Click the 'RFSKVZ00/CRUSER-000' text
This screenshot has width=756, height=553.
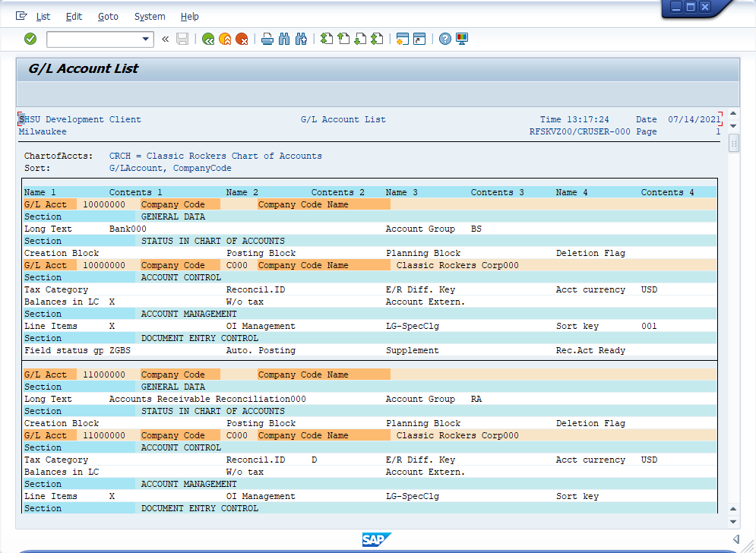click(x=580, y=131)
